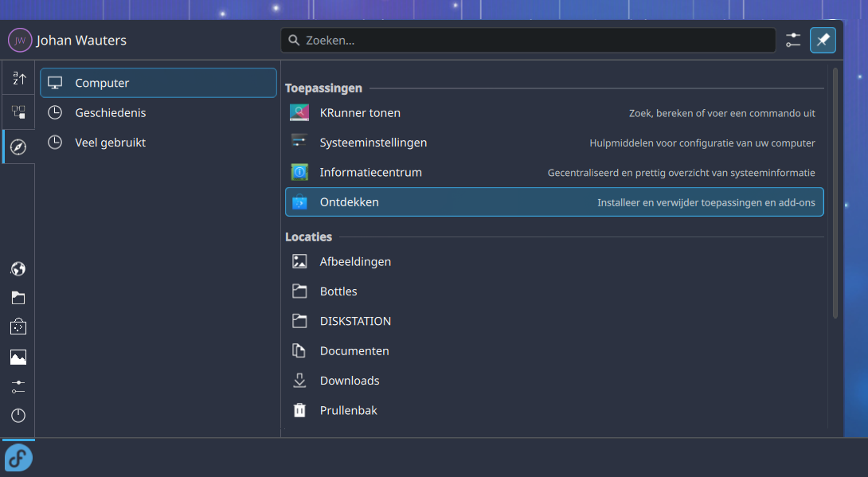Select the compass places icon in sidebar

pyautogui.click(x=18, y=147)
